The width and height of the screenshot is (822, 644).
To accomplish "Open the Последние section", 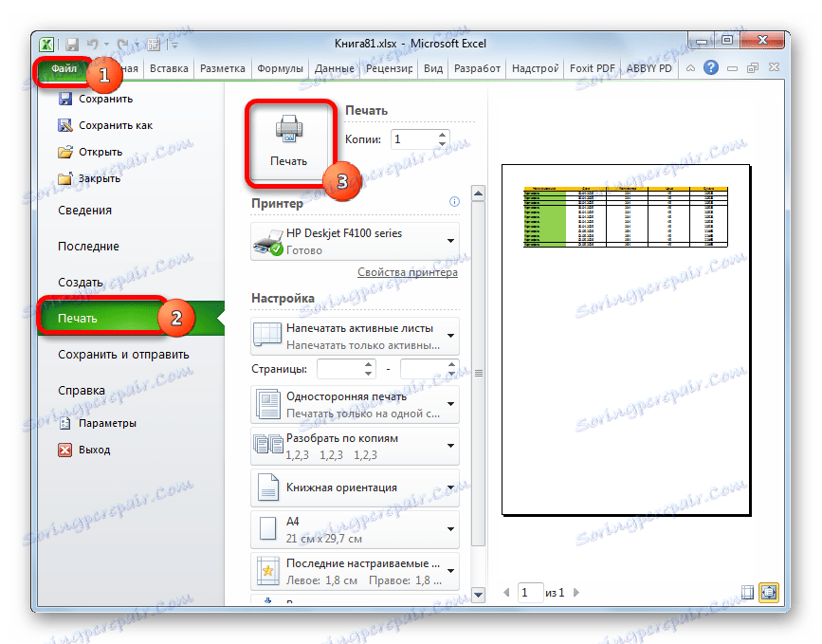I will (x=88, y=247).
